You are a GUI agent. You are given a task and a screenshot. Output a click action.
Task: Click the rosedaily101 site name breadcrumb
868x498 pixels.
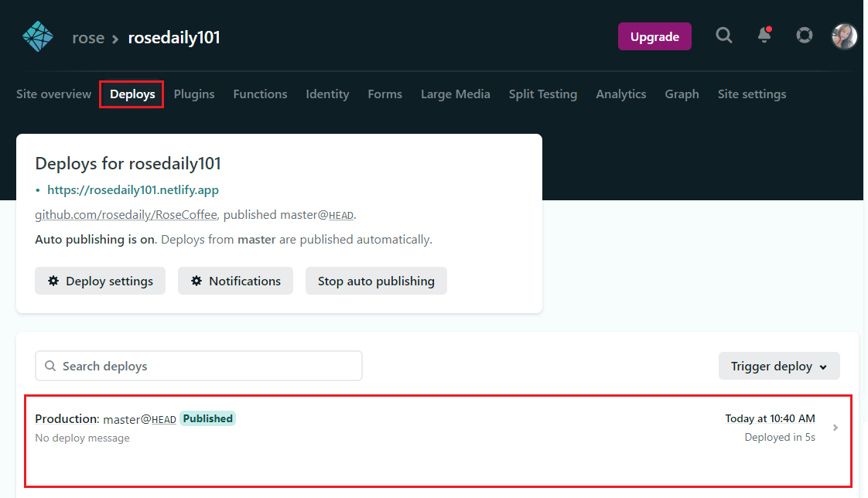(x=174, y=38)
